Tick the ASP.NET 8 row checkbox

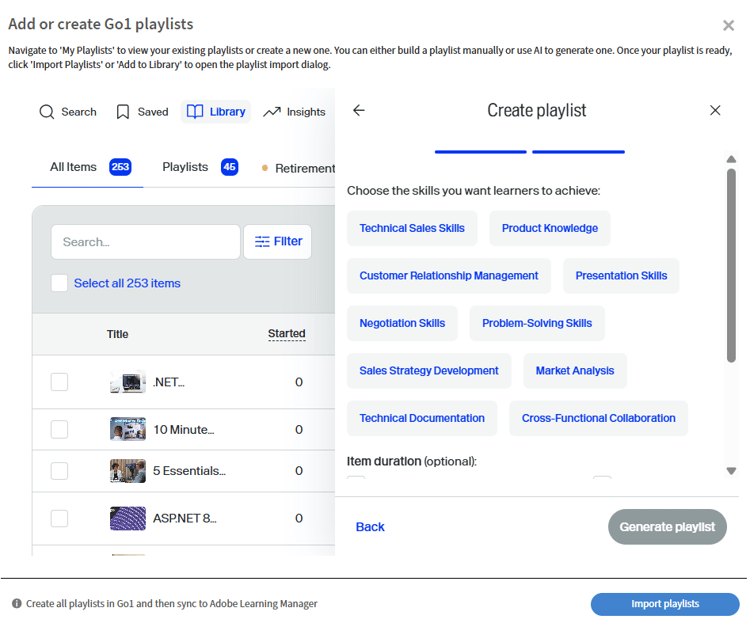pos(60,518)
